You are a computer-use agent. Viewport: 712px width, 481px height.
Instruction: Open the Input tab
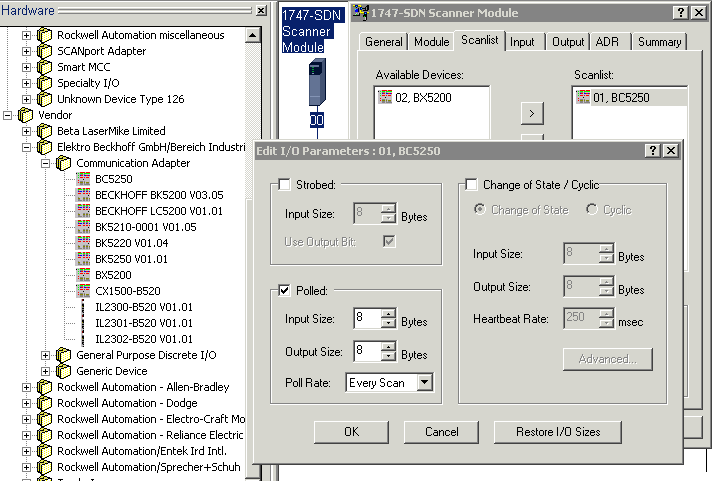522,42
